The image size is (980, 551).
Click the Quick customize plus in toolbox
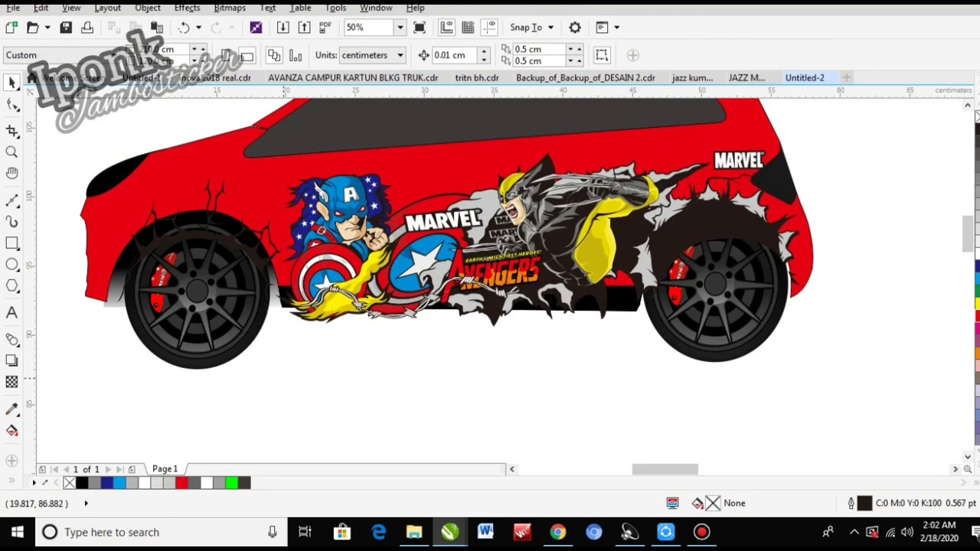pos(11,461)
